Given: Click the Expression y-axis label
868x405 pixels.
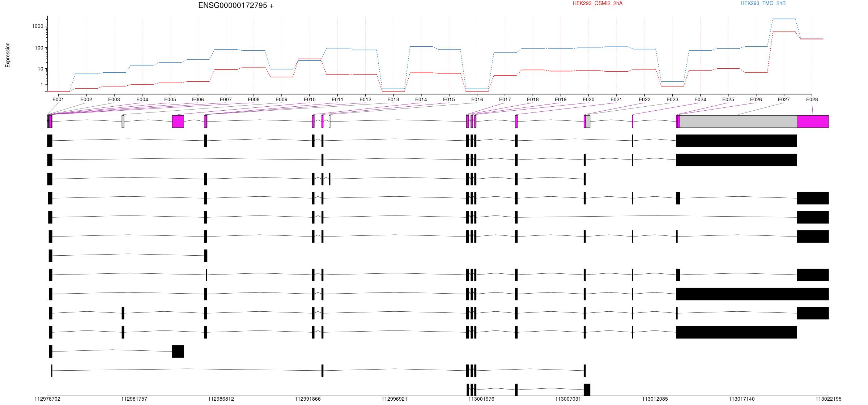Looking at the screenshot, I should [8, 55].
